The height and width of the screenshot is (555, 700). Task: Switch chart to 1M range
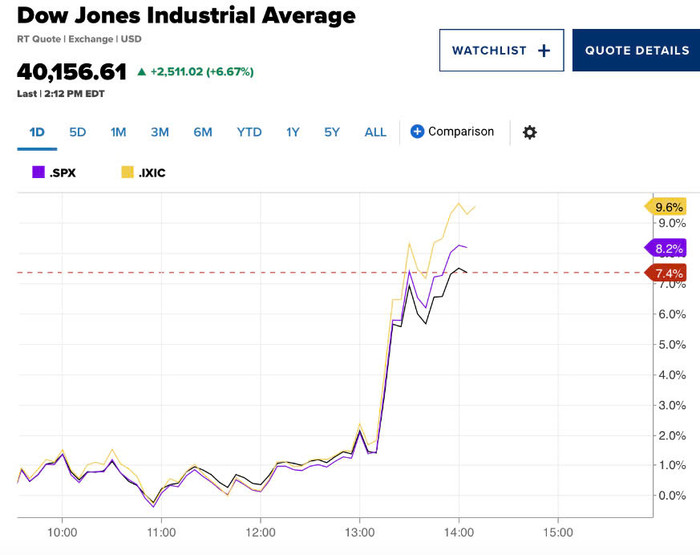(118, 132)
